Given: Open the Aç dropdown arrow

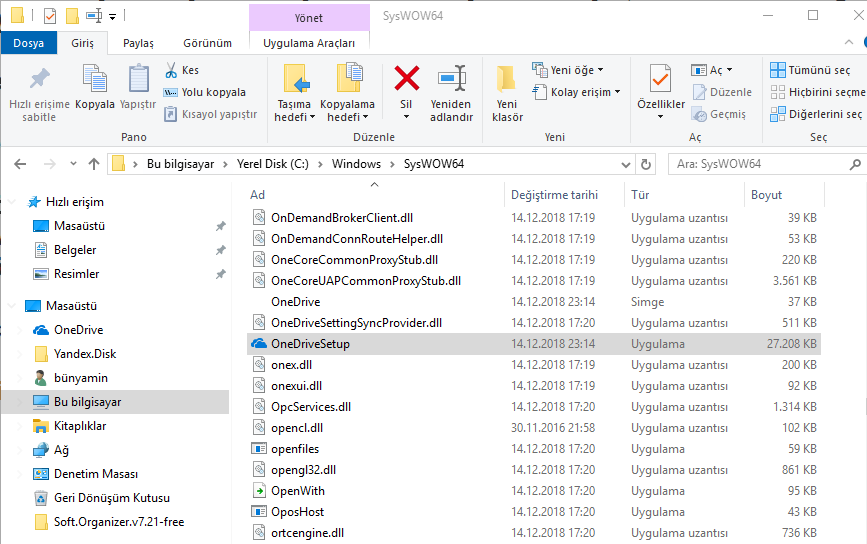Looking at the screenshot, I should (729, 70).
